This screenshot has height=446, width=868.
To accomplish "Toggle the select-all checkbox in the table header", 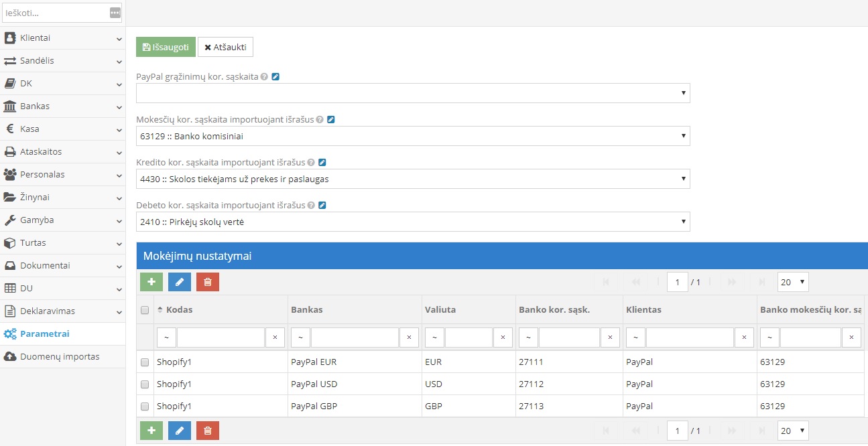I will click(145, 309).
